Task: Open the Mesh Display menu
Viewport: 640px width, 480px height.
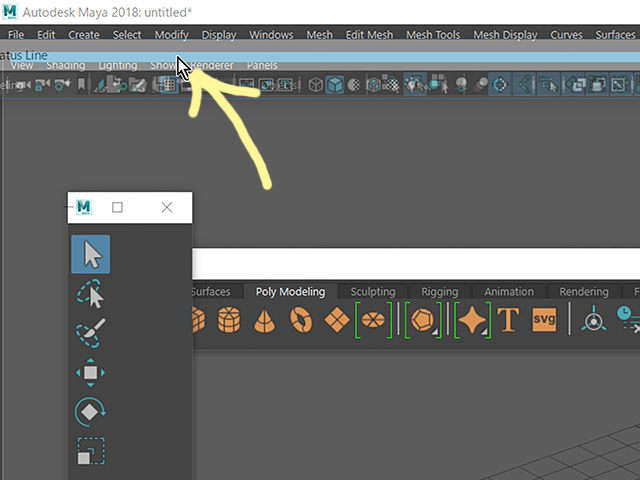Action: click(x=505, y=35)
